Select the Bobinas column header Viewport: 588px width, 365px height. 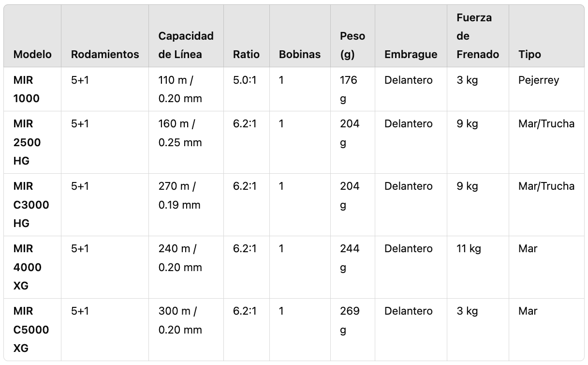click(x=300, y=54)
